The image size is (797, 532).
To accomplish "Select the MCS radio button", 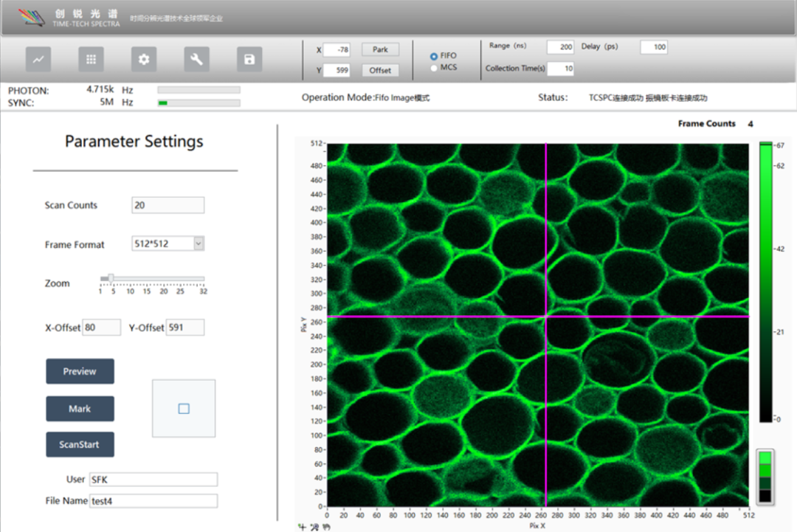I will click(434, 68).
